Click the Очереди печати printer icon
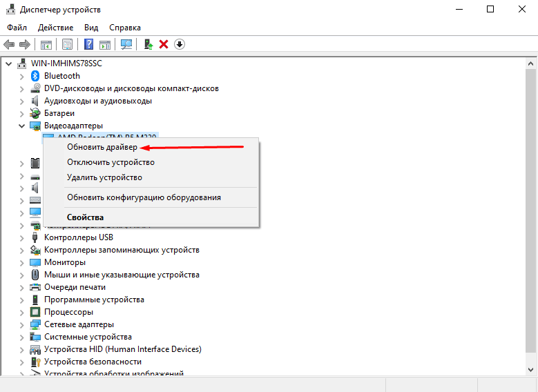The height and width of the screenshot is (392, 538). click(35, 287)
